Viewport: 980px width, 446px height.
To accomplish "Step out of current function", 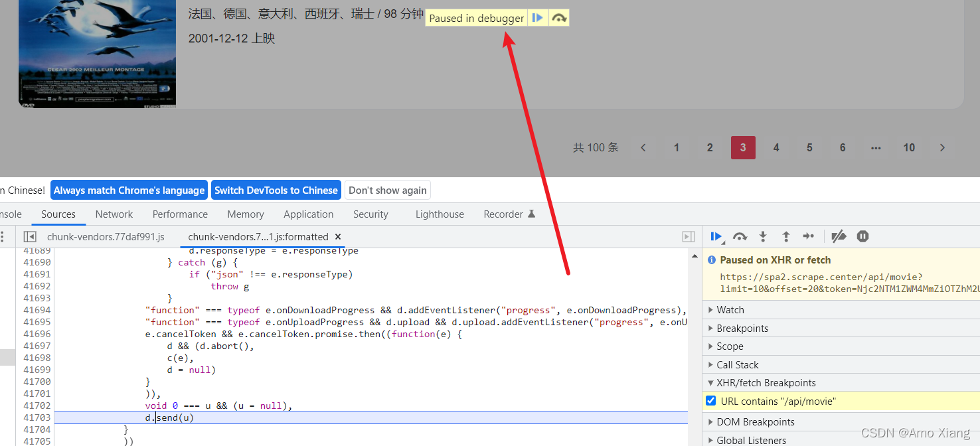I will pyautogui.click(x=785, y=236).
